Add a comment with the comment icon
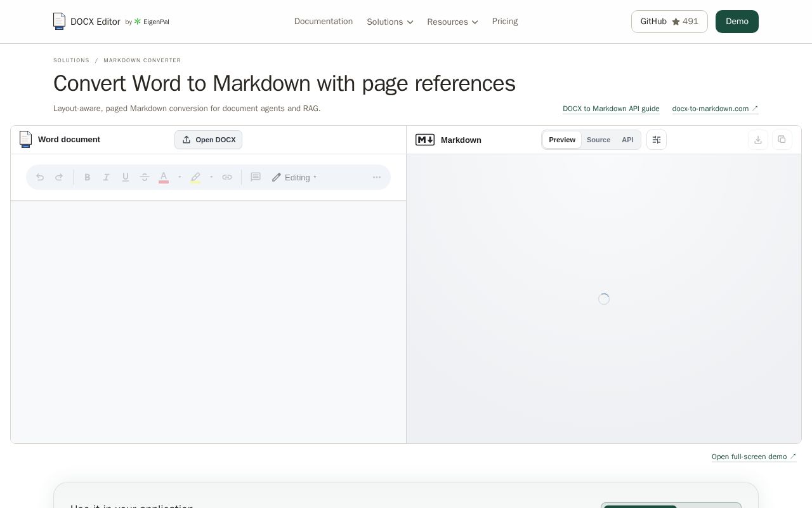Screen dimensions: 812x508 click(256, 177)
